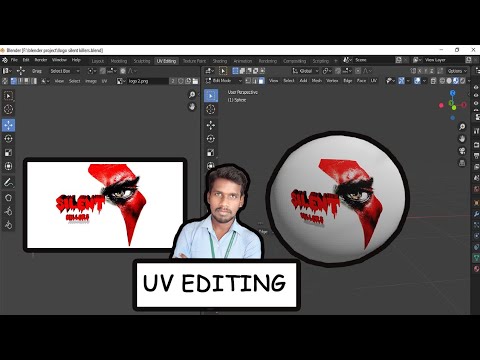Screen dimensions: 480x360
Task: Open the shading options dropdown arrow
Action: tap(469, 81)
